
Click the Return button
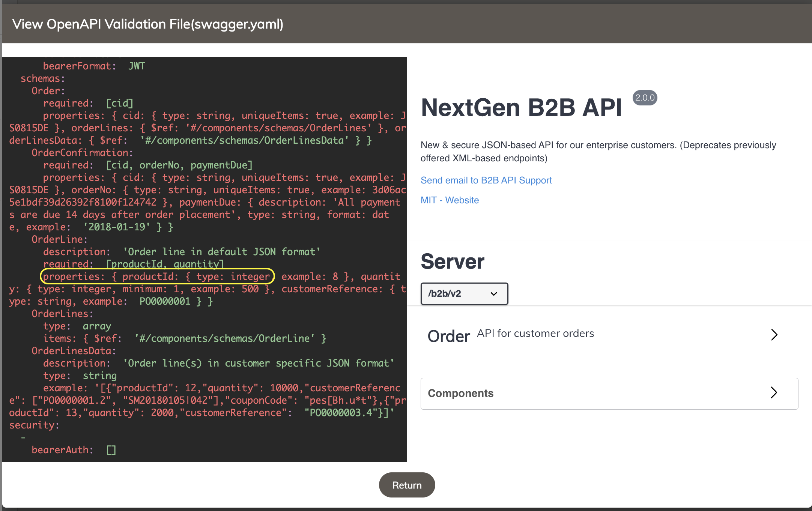pos(407,485)
